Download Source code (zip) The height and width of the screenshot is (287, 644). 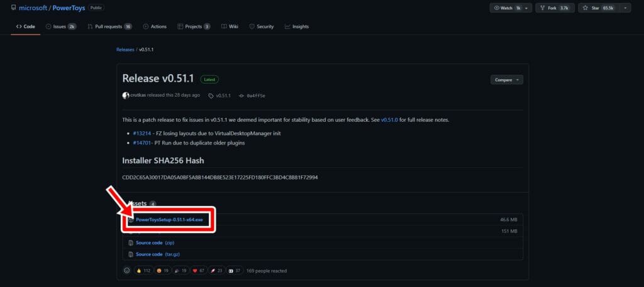tap(155, 242)
